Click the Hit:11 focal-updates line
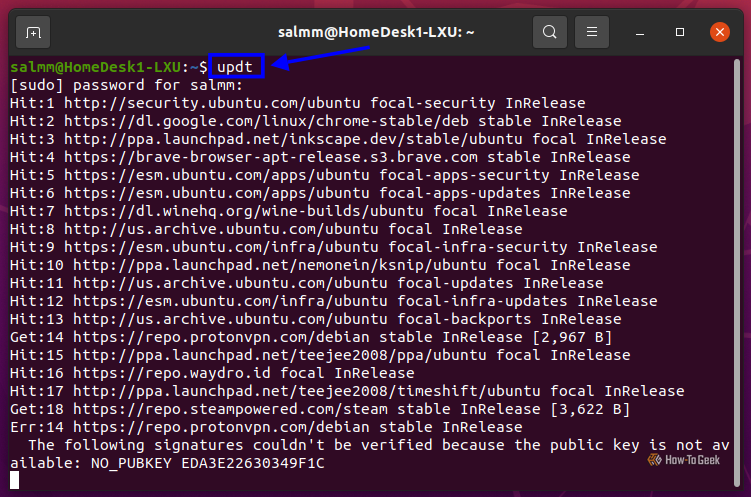This screenshot has width=751, height=497. [307, 283]
